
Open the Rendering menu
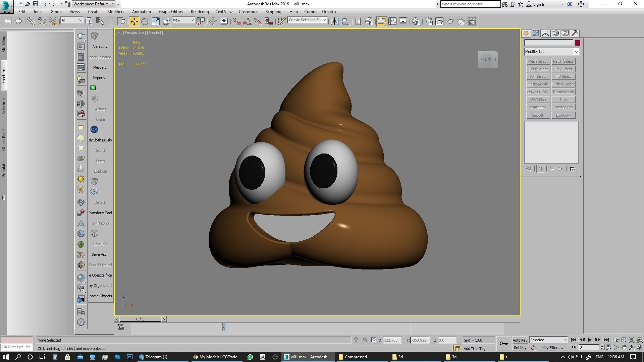point(200,12)
